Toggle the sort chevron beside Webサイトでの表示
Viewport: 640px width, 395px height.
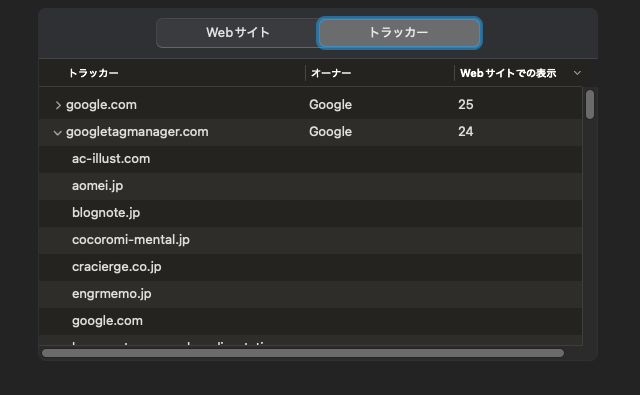[577, 73]
